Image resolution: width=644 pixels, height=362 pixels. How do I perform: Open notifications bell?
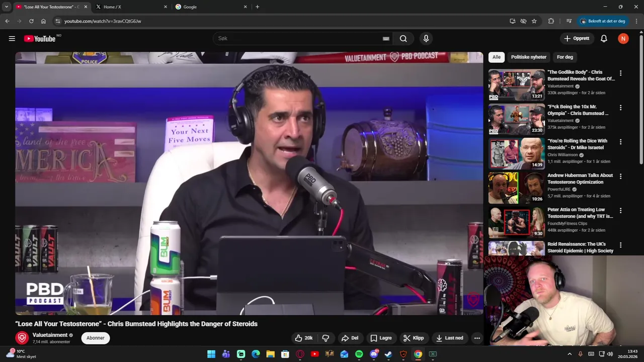point(604,39)
